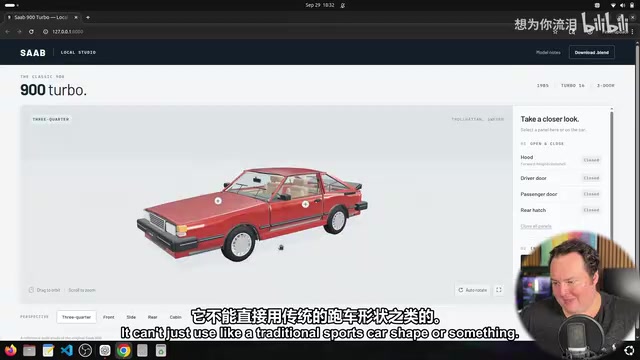Image resolution: width=640 pixels, height=360 pixels.
Task: Open the notes text editor in taskbar
Action: (x=48, y=350)
